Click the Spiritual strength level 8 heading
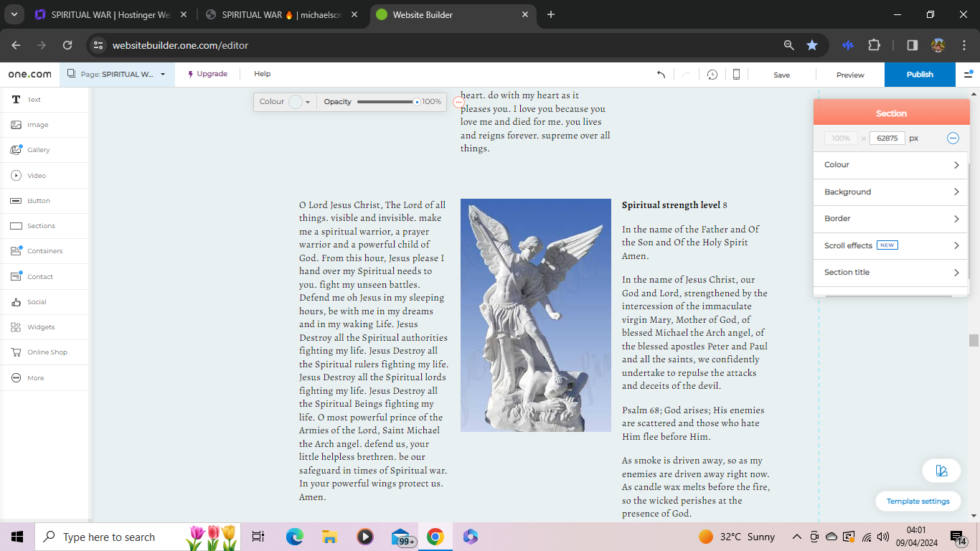 click(674, 205)
